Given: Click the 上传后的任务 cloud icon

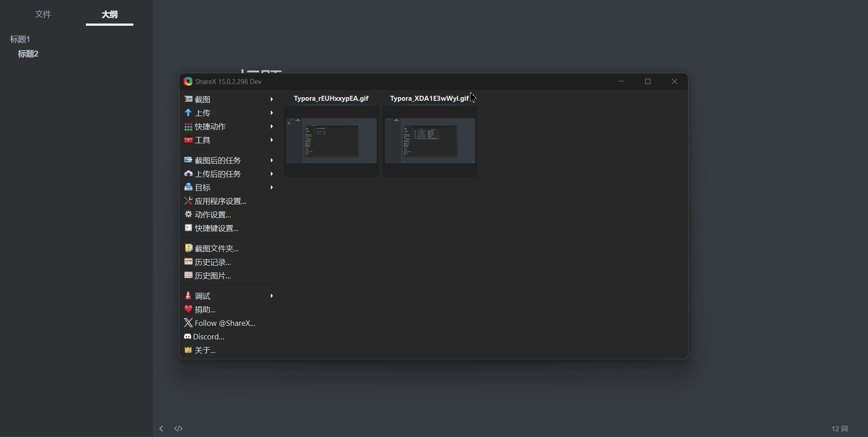Looking at the screenshot, I should tap(189, 174).
